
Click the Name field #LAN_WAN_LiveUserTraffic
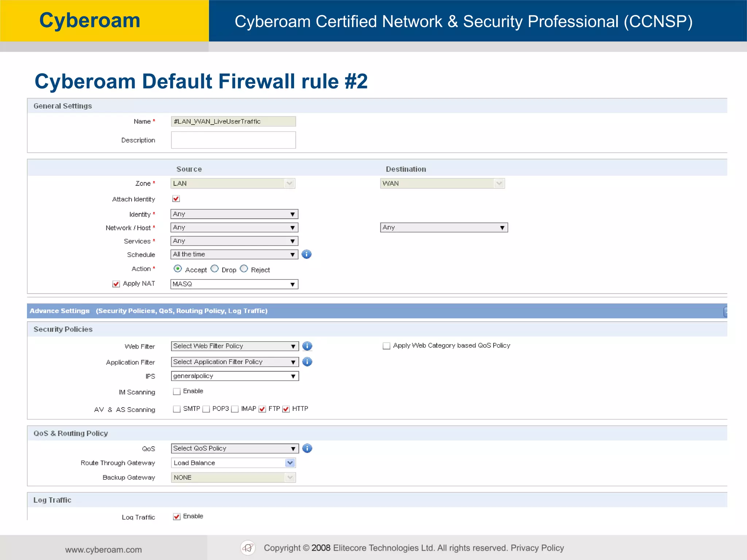[x=233, y=121]
